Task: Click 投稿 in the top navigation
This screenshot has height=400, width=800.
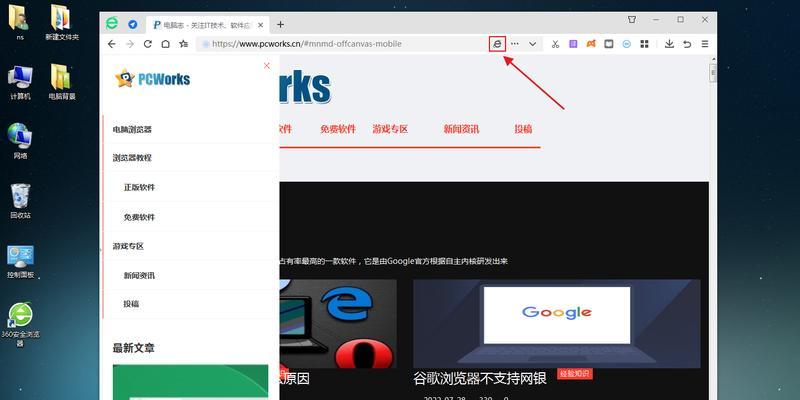Action: [x=523, y=129]
